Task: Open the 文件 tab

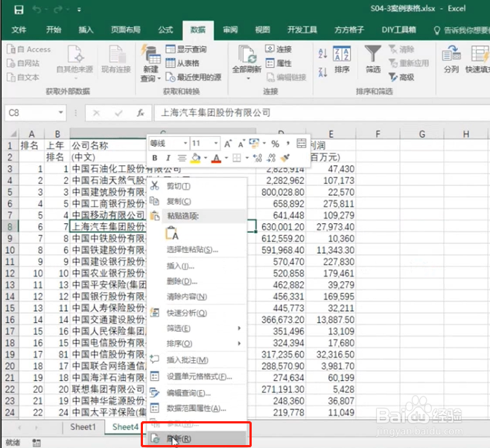Action: point(19,30)
